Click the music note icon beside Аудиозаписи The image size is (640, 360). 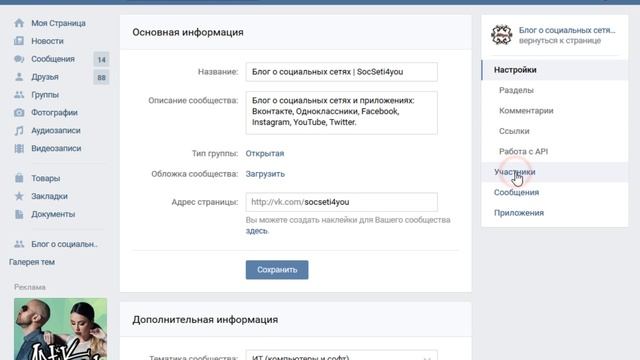(x=19, y=131)
